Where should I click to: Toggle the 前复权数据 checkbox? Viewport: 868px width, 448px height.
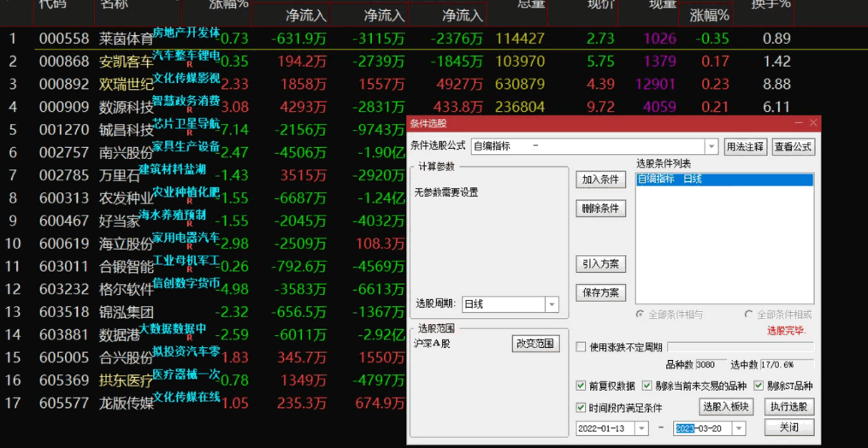581,386
